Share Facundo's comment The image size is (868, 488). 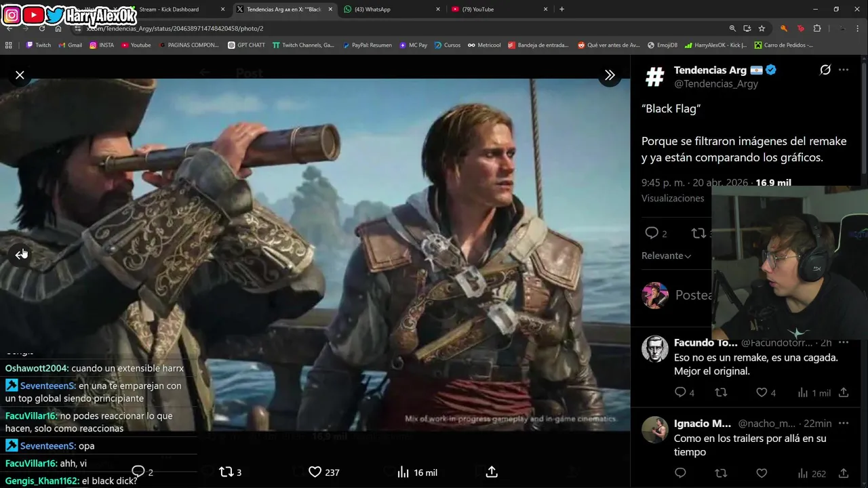[x=844, y=392]
